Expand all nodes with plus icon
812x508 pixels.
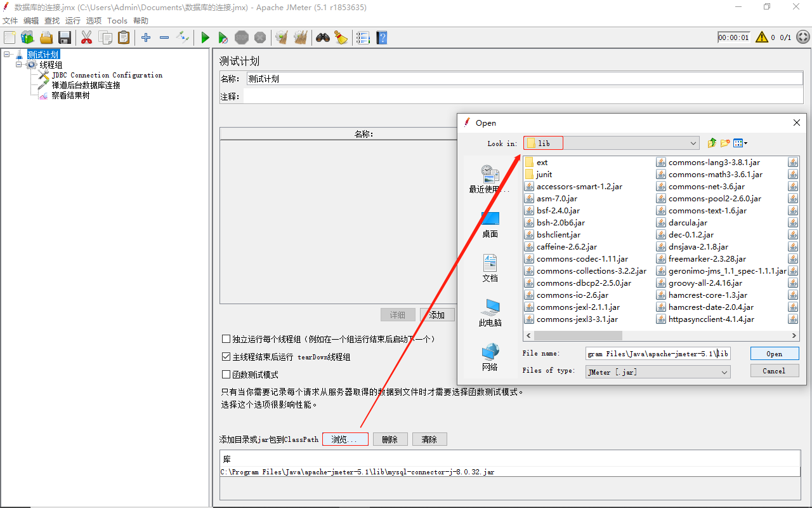click(x=146, y=37)
